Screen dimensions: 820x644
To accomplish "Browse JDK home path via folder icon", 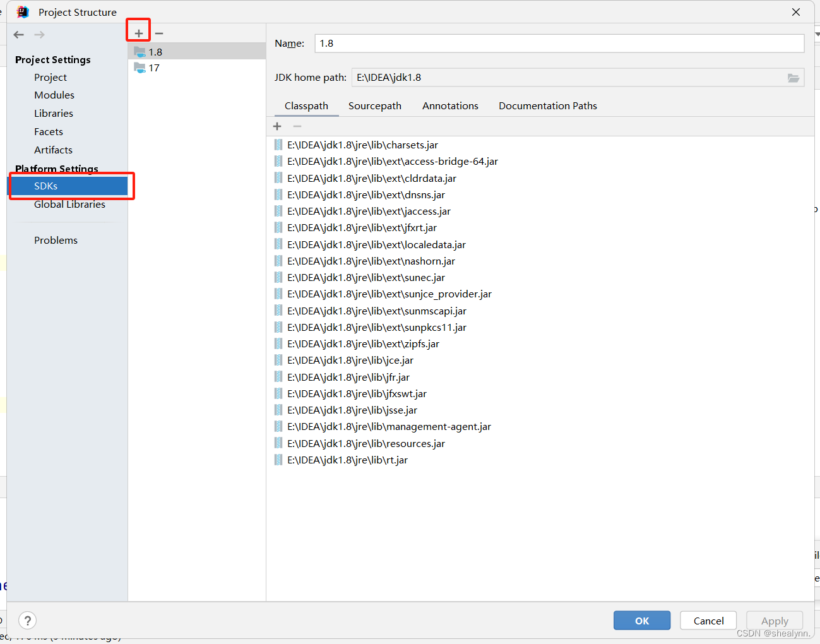I will (793, 78).
